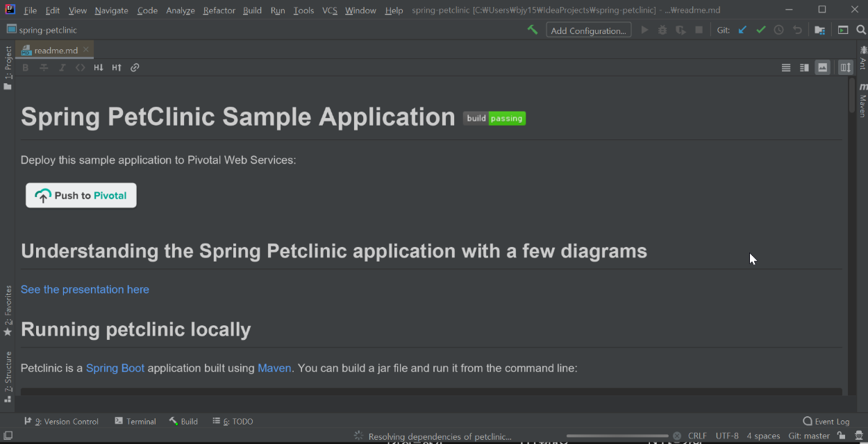Open Git branch master popup
868x444 pixels.
coord(809,436)
